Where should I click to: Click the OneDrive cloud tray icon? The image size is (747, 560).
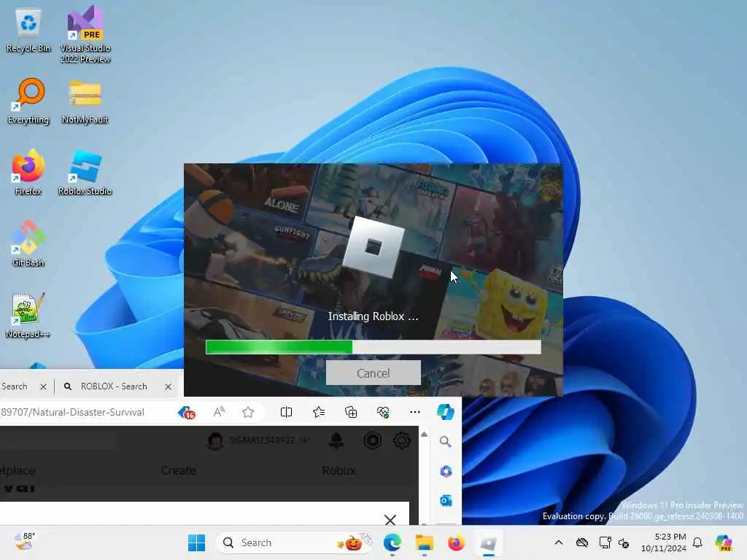(x=582, y=542)
